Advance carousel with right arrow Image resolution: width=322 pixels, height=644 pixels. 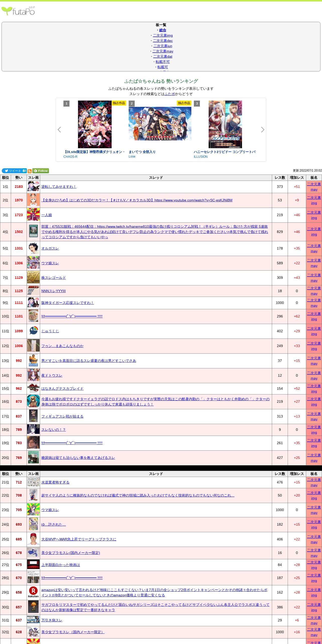pyautogui.click(x=263, y=130)
